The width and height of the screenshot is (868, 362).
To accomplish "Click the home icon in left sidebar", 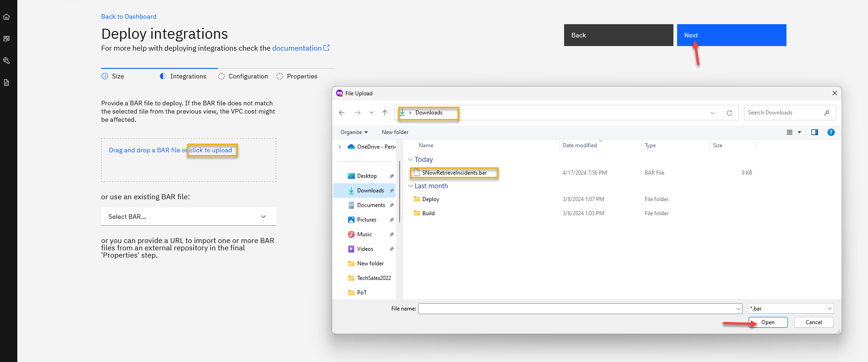I will 6,17.
